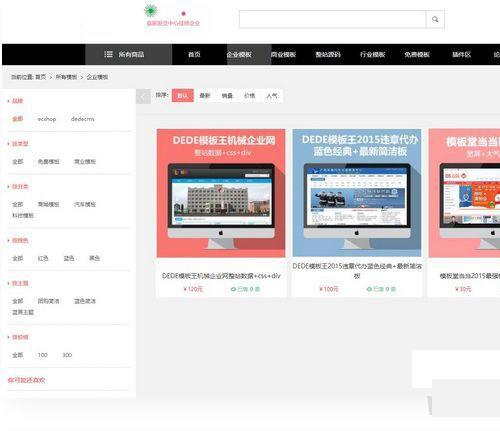Choose the 红色 color filter

(43, 258)
